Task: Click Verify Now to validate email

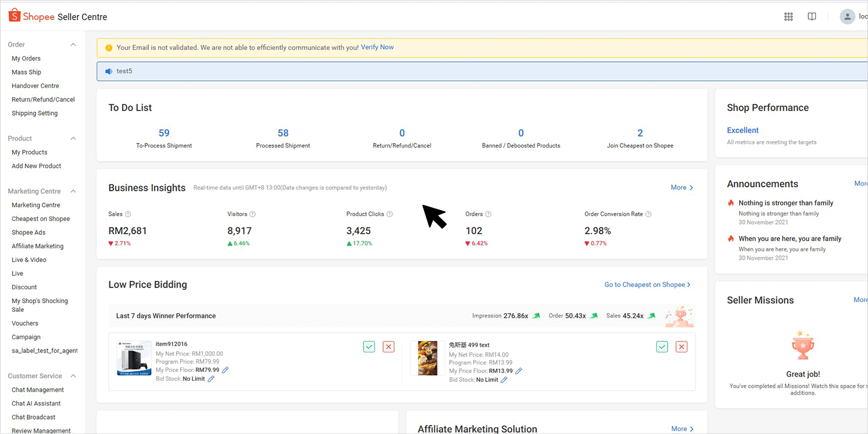Action: click(377, 47)
